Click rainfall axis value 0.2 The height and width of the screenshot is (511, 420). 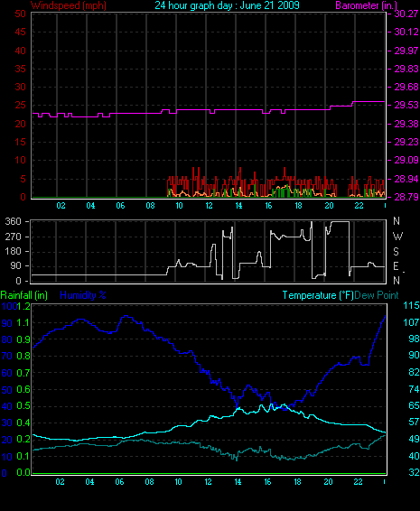coord(23,439)
